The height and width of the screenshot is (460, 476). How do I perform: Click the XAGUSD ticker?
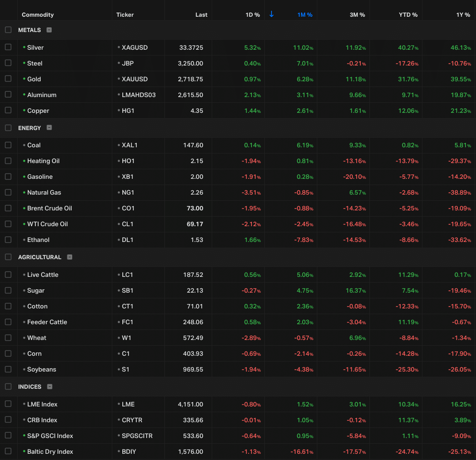point(134,47)
